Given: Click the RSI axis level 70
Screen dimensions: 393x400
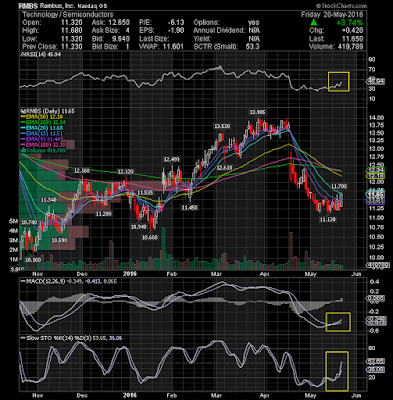Looking at the screenshot, I should pyautogui.click(x=372, y=69).
